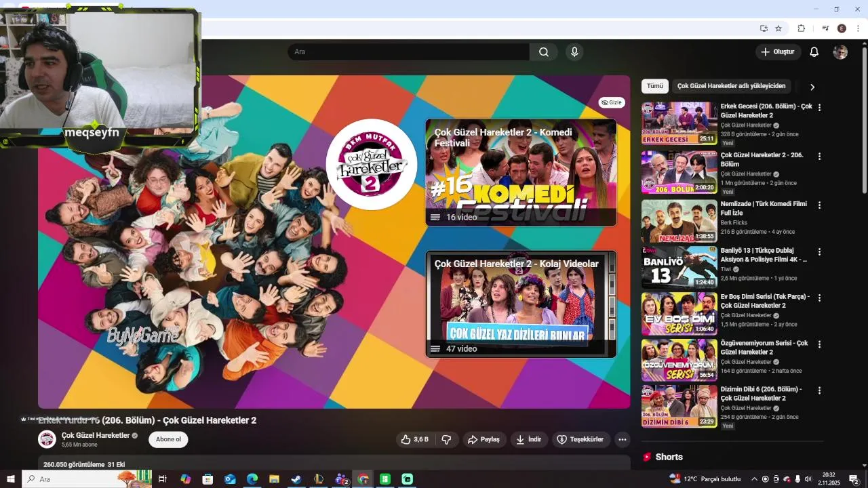Click the BKM Mutfak channel logo in the video
This screenshot has width=868, height=488.
(371, 165)
